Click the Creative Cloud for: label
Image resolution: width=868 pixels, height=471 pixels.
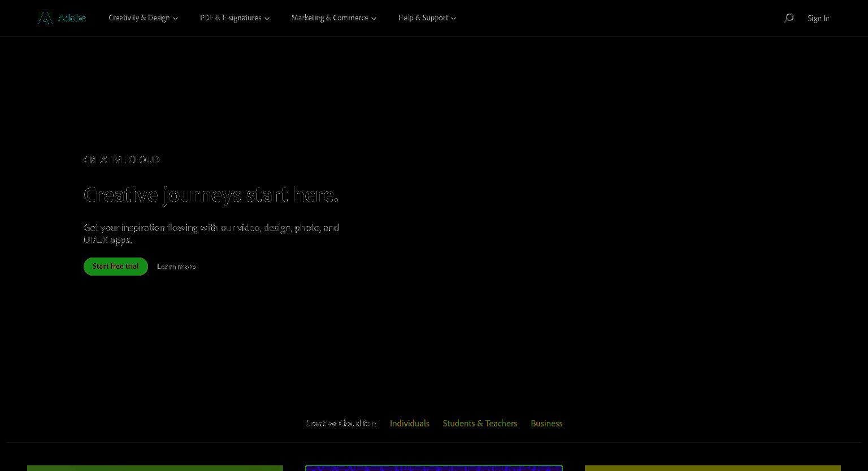pos(341,424)
